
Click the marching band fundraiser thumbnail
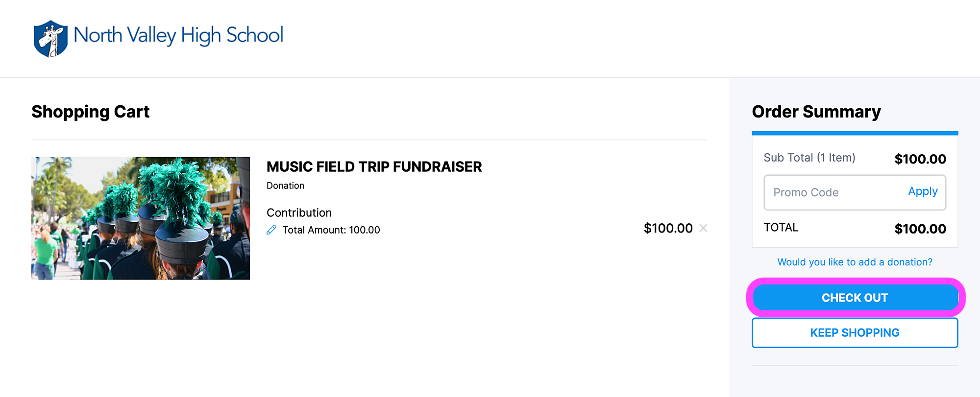(141, 218)
